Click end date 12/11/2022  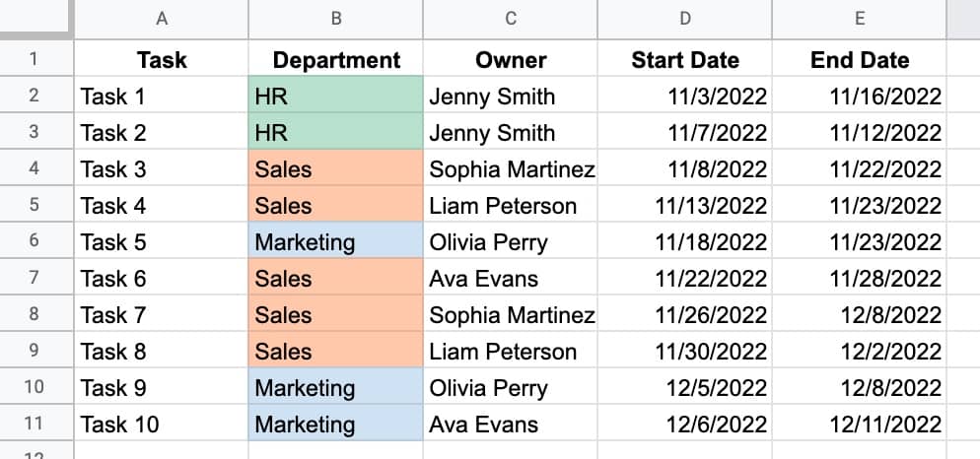point(860,425)
